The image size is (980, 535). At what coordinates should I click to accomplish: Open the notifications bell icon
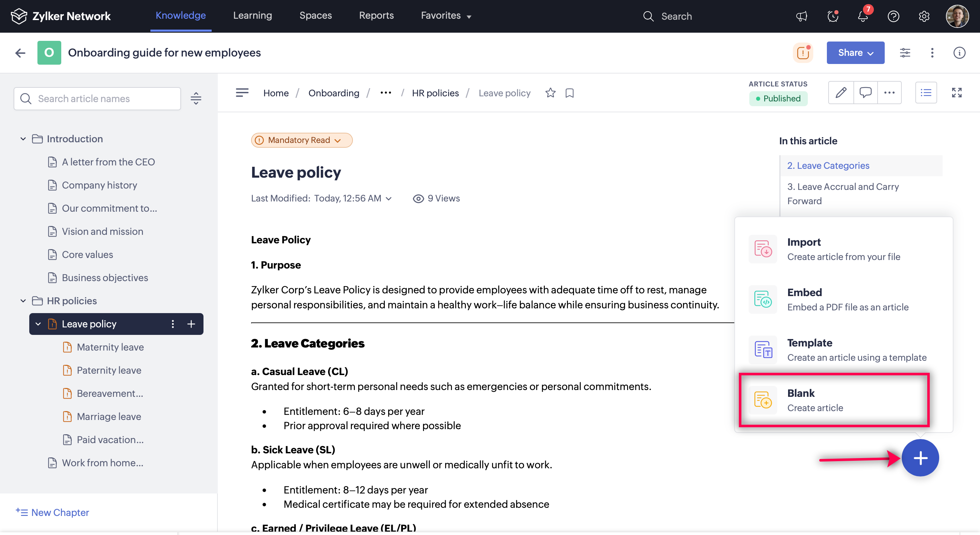pos(863,16)
